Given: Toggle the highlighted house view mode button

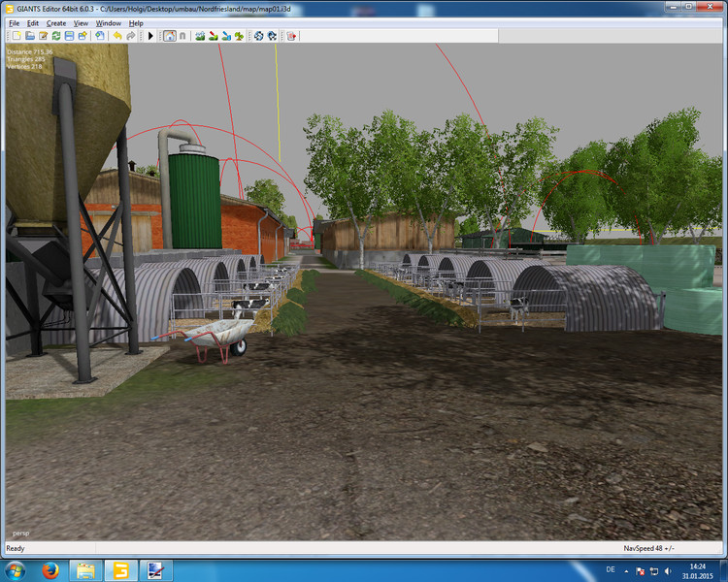Looking at the screenshot, I should [169, 36].
